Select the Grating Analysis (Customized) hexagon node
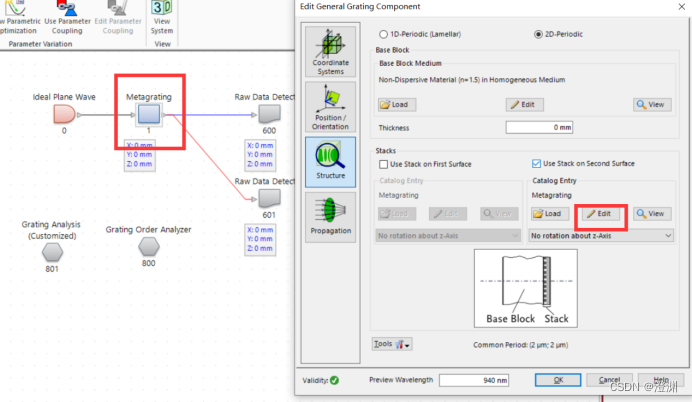692x402 pixels. coord(52,252)
